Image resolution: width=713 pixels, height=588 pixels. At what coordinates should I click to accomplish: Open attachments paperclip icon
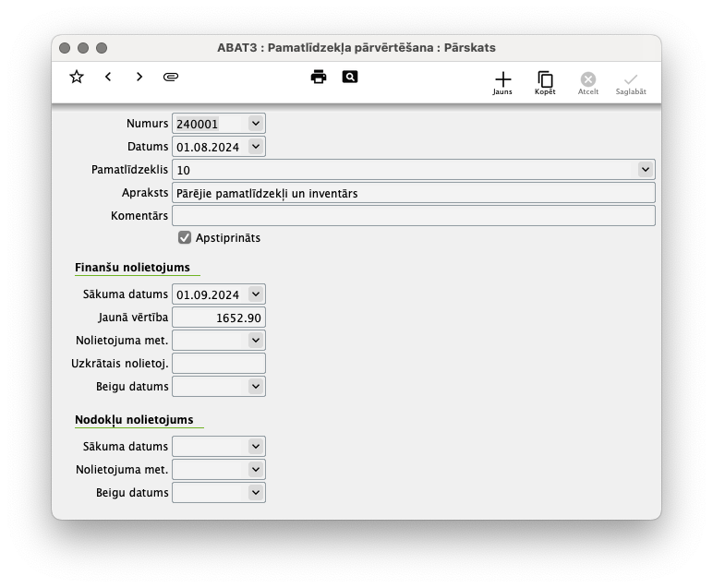[x=171, y=77]
